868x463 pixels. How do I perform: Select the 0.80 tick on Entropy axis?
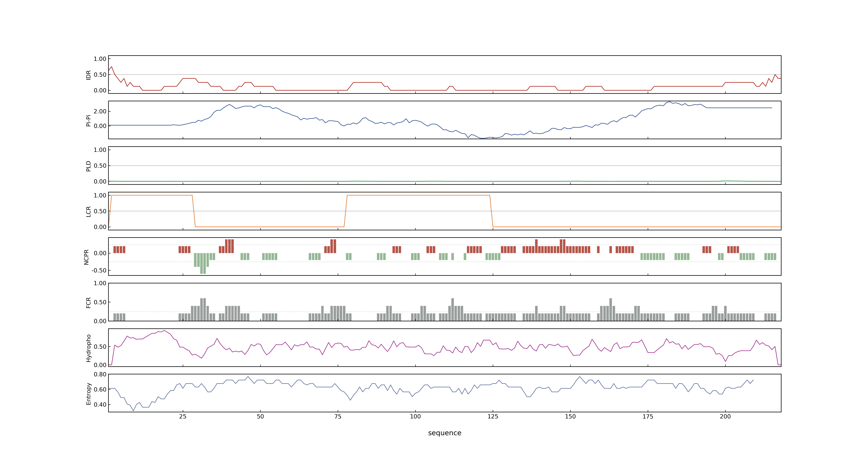click(x=100, y=374)
